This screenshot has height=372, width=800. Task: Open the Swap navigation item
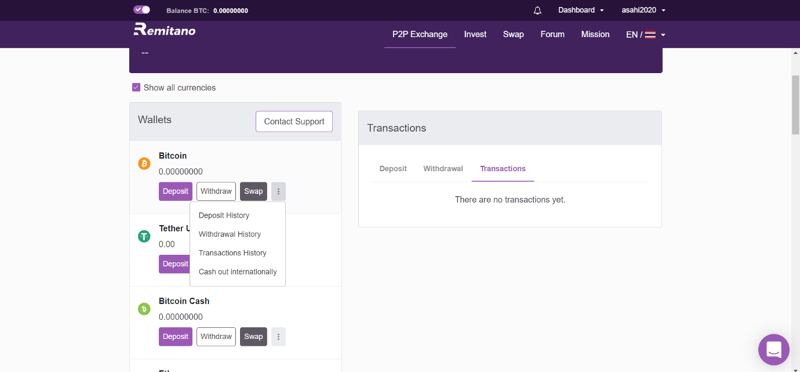(x=513, y=35)
